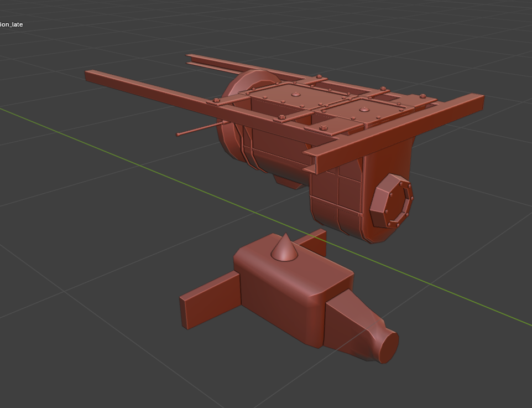
Task: Select the low-poly blockout gearbox model
Action: pyautogui.click(x=288, y=299)
